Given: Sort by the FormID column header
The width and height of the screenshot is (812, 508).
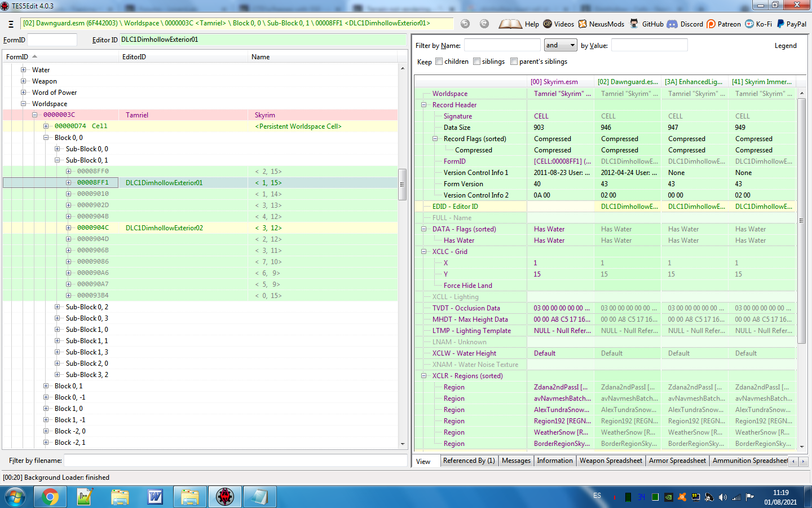Looking at the screenshot, I should (60, 57).
